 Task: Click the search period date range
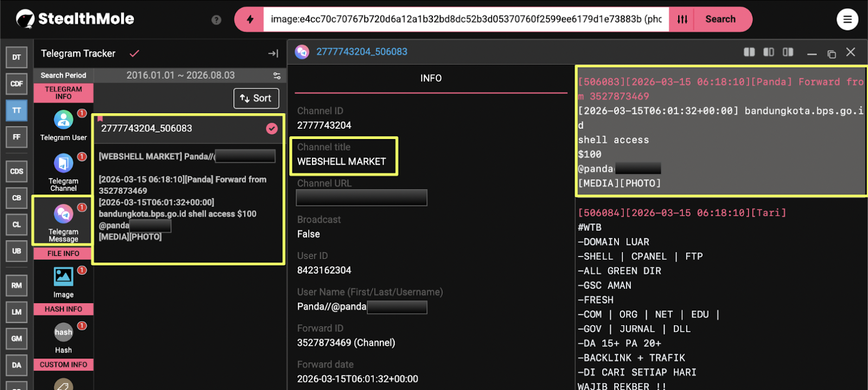pyautogui.click(x=181, y=76)
